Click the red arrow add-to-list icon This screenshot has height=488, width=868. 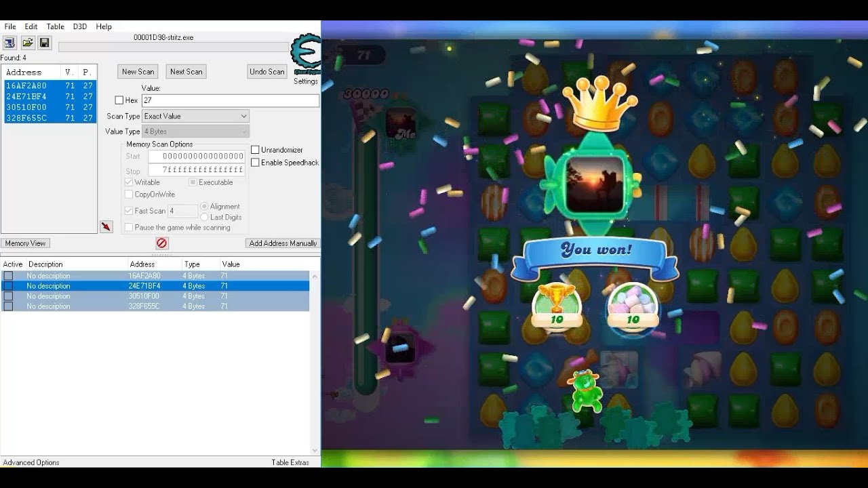pyautogui.click(x=106, y=226)
